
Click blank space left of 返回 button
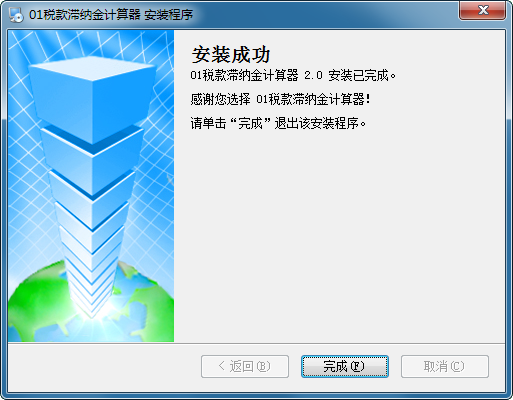point(104,367)
